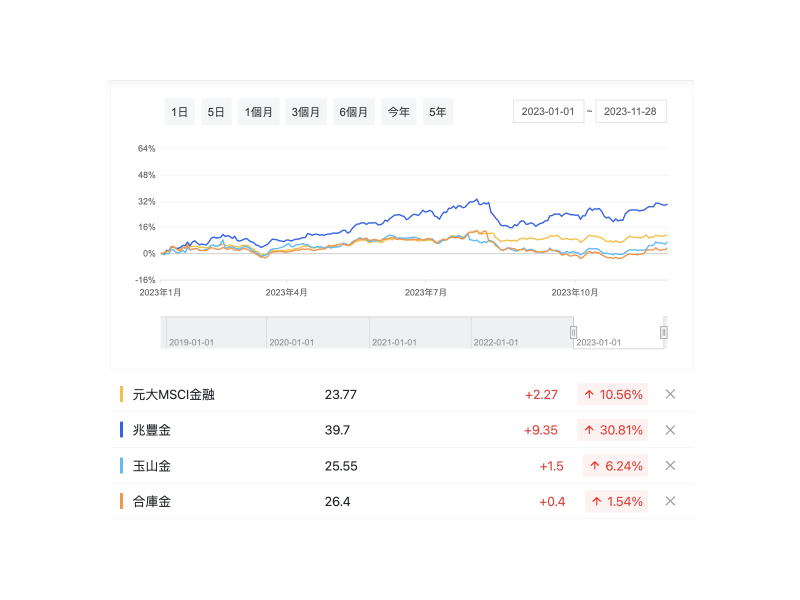Open the start date field 2023-01-01
This screenshot has width=800, height=600.
(548, 112)
